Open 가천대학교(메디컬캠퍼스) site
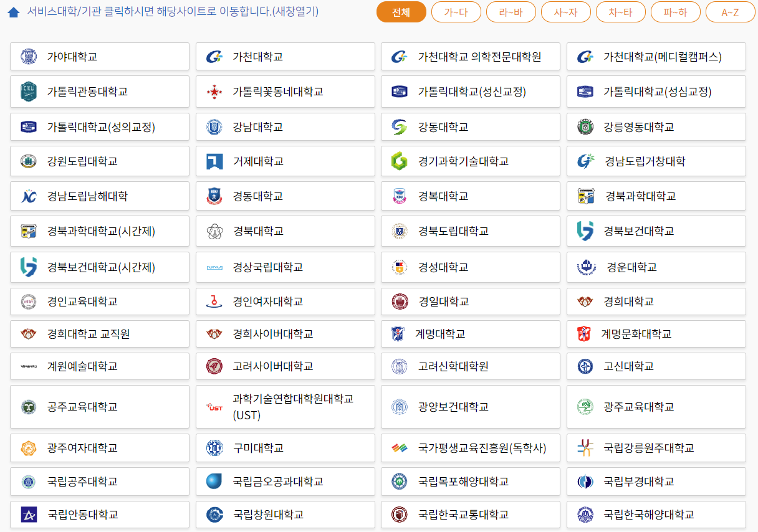 656,57
